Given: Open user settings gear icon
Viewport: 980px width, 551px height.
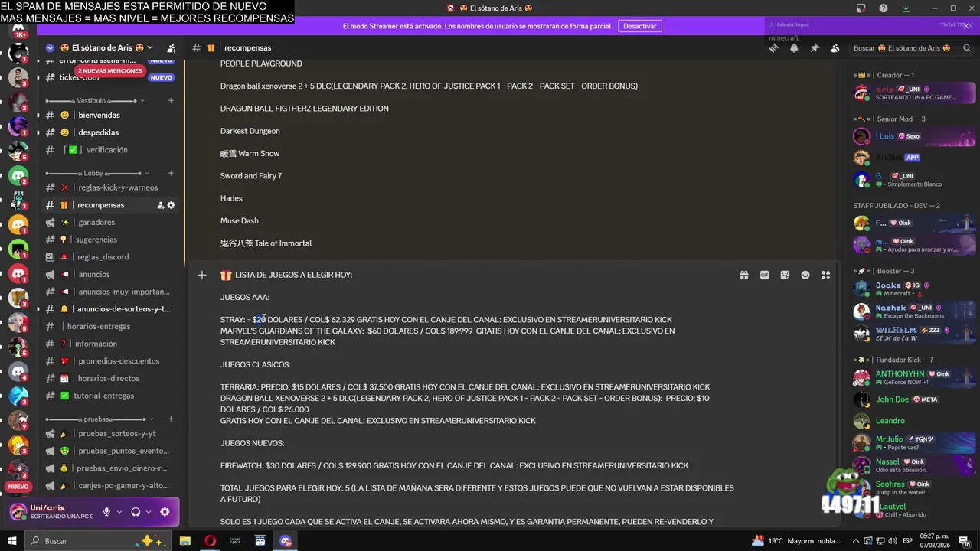Looking at the screenshot, I should tap(165, 512).
